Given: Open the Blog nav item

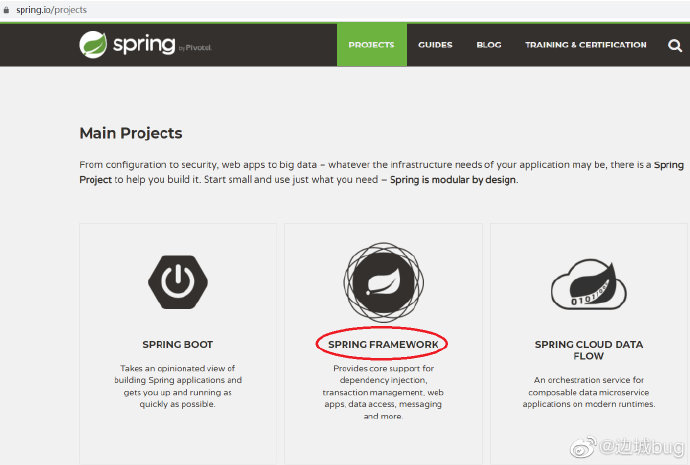Looking at the screenshot, I should click(x=489, y=45).
